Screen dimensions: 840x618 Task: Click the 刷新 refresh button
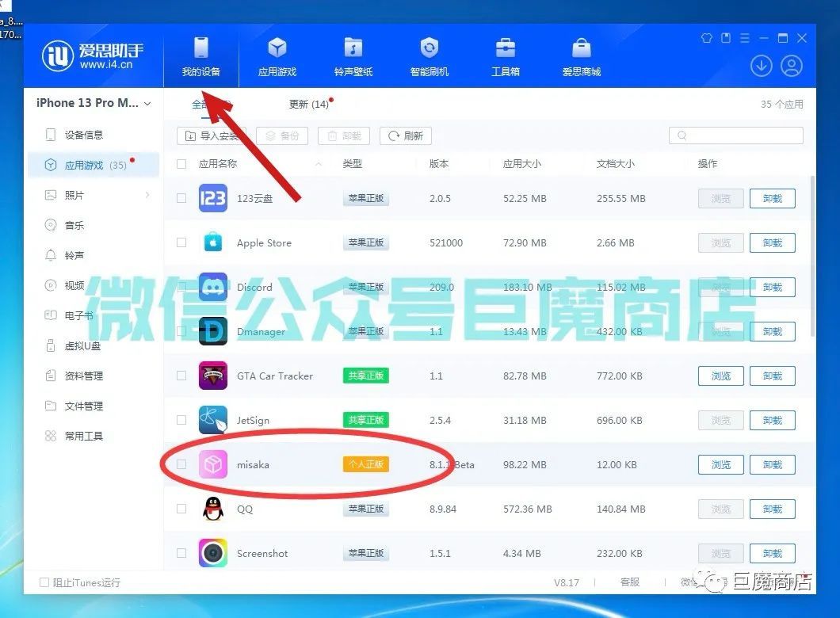(406, 136)
